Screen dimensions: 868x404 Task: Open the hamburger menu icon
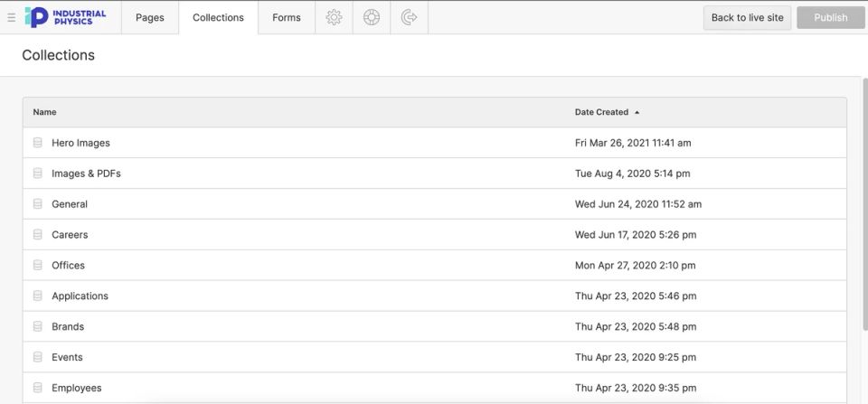click(11, 18)
